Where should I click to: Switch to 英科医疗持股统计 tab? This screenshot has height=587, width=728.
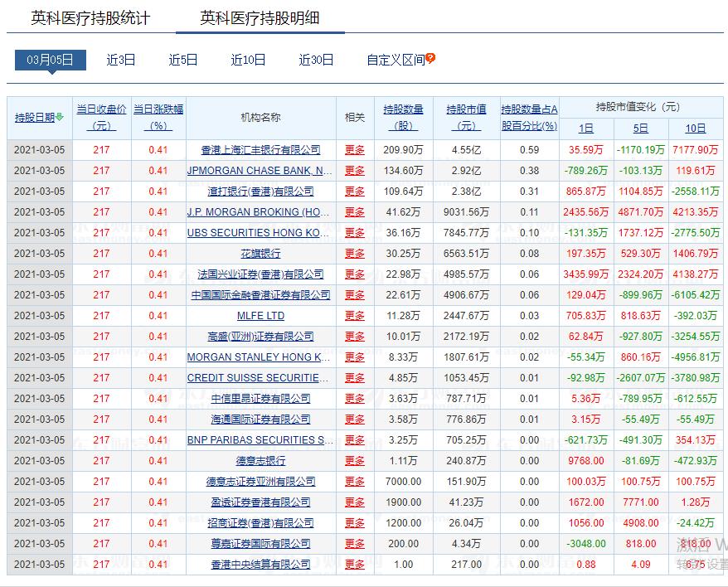click(90, 18)
